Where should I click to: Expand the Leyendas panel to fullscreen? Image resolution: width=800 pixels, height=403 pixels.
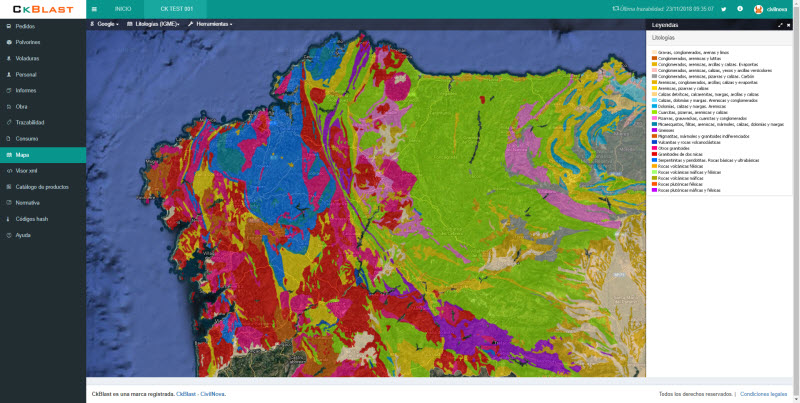click(780, 23)
